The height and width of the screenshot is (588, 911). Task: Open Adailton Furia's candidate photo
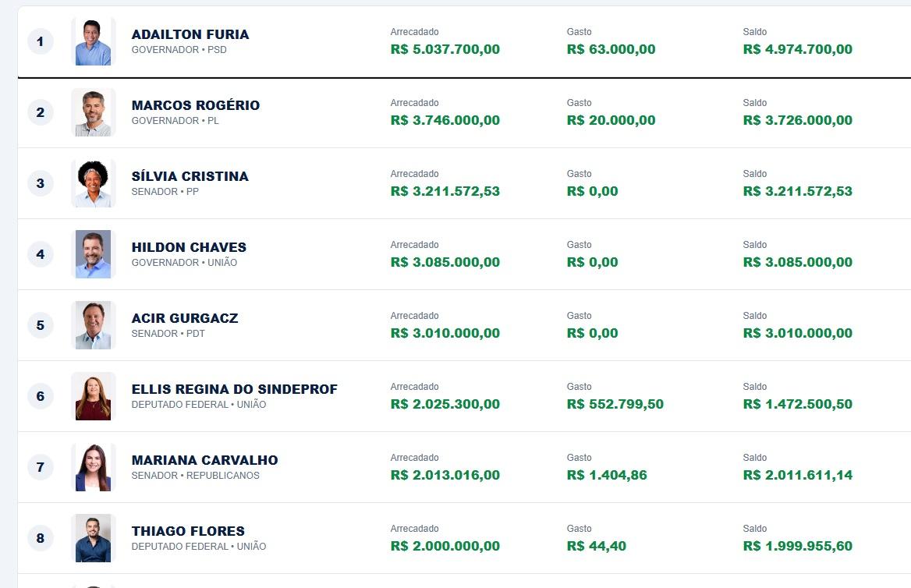[x=93, y=42]
